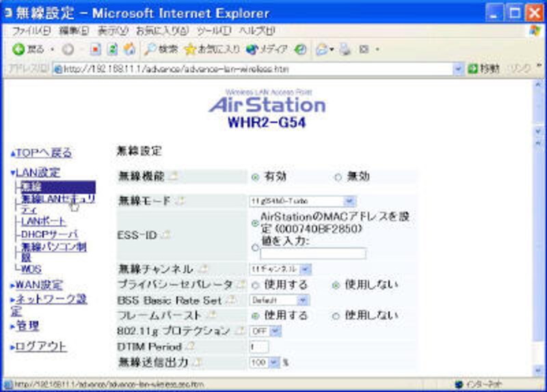This screenshot has width=547, height=392.
Task: Open the 無線送信出力 percent dropdown
Action: point(265,363)
